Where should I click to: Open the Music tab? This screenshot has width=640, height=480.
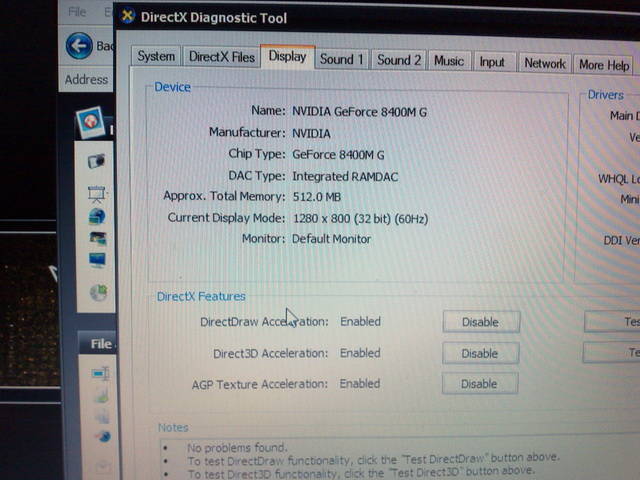click(448, 61)
